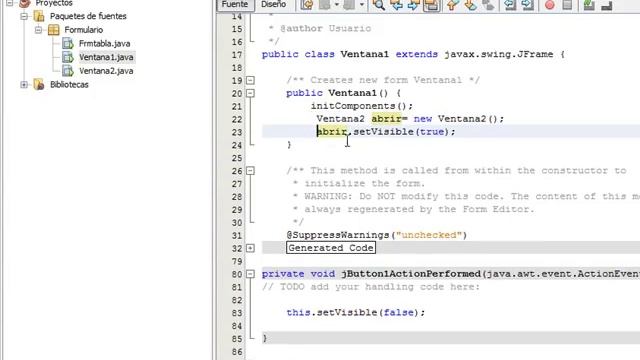Click the Bibliotecas folder icon
This screenshot has height=360, width=640.
[x=39, y=84]
